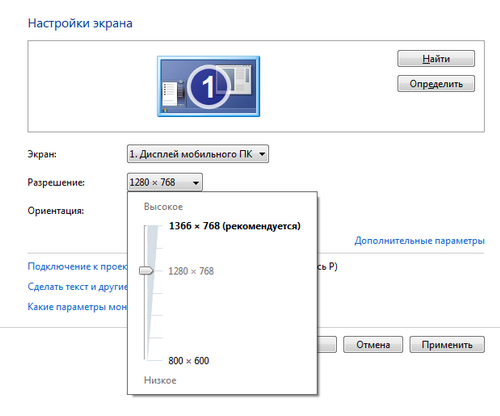This screenshot has width=500, height=416.
Task: Choose 1280 × 768 resolution label
Action: (191, 271)
